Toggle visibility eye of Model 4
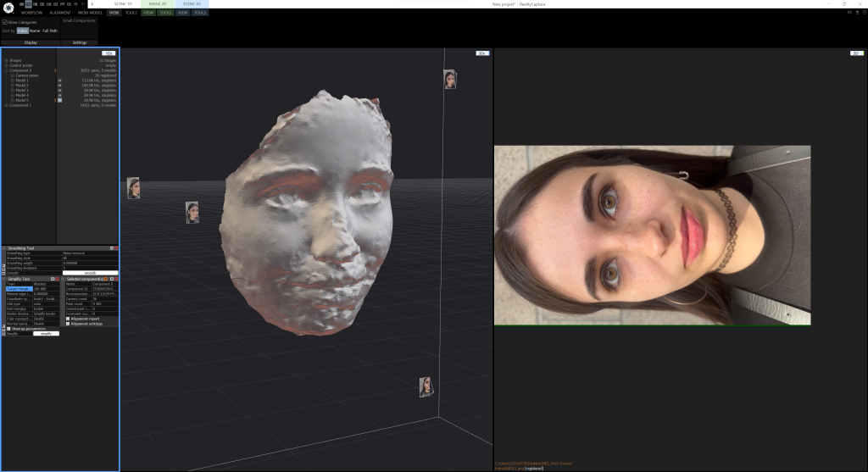 click(60, 95)
